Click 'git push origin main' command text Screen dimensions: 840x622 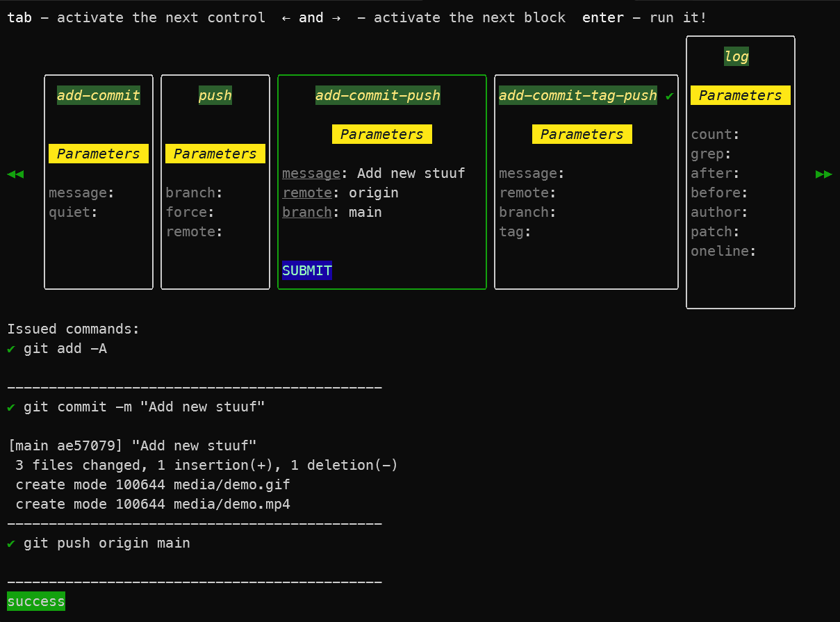(107, 543)
